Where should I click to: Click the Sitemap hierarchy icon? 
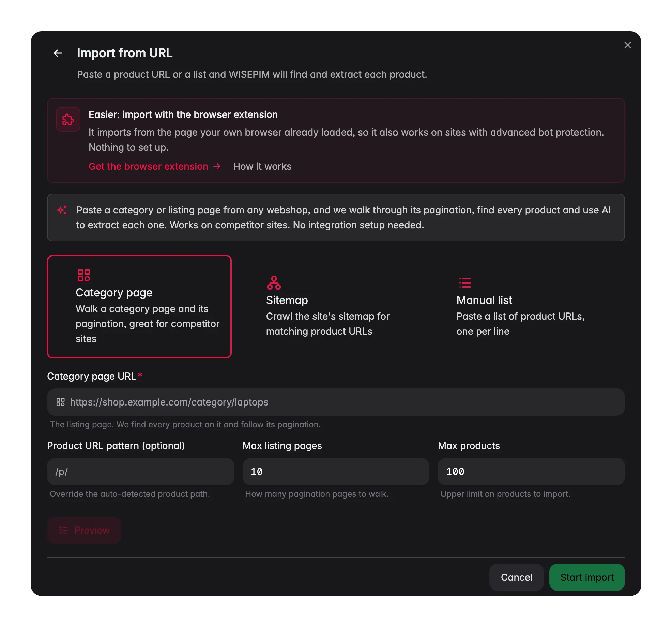coord(274,283)
